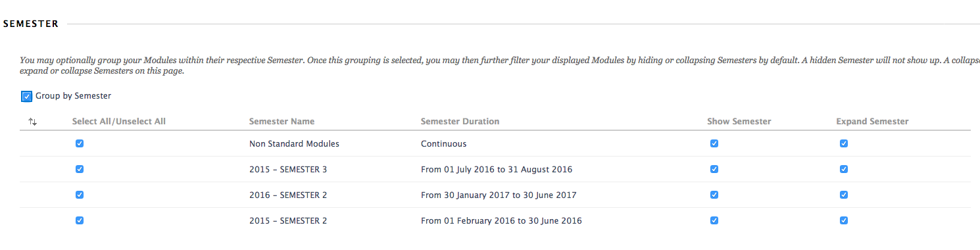980x250 pixels.
Task: Uncheck Show Semester for 2016 – SEMESTER 2
Action: (x=714, y=195)
